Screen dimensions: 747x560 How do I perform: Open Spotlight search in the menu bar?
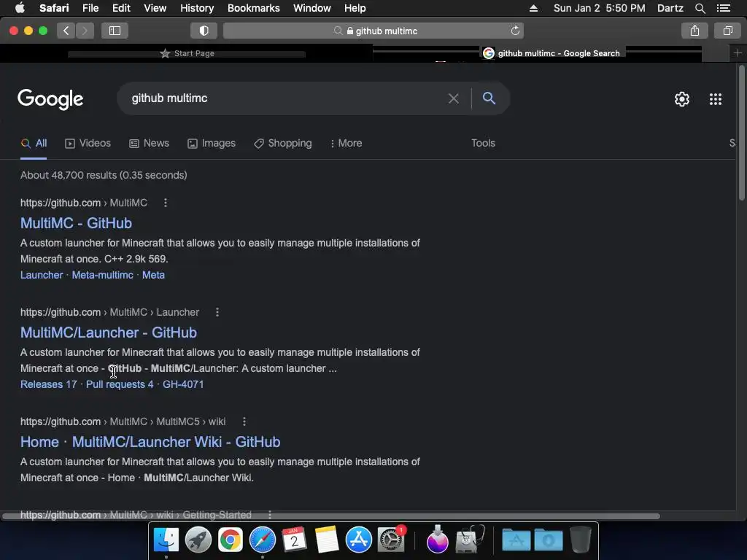(x=700, y=8)
